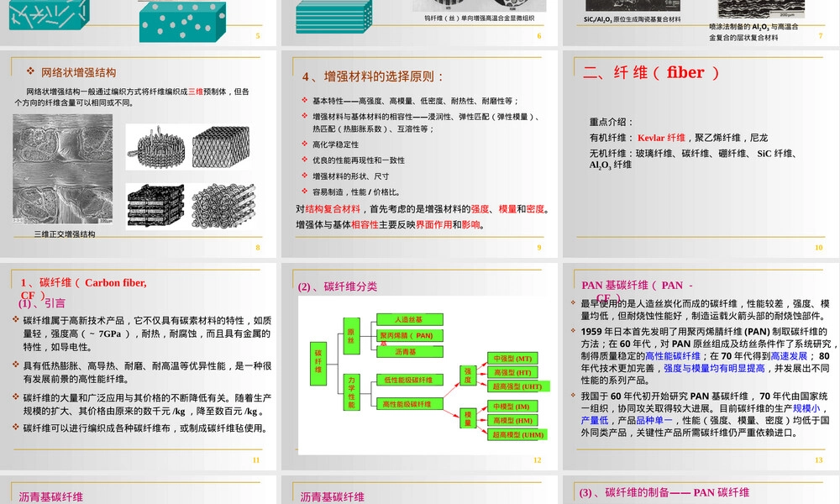Click the 模量 box in the chart
This screenshot has height=504, width=840.
468,418
